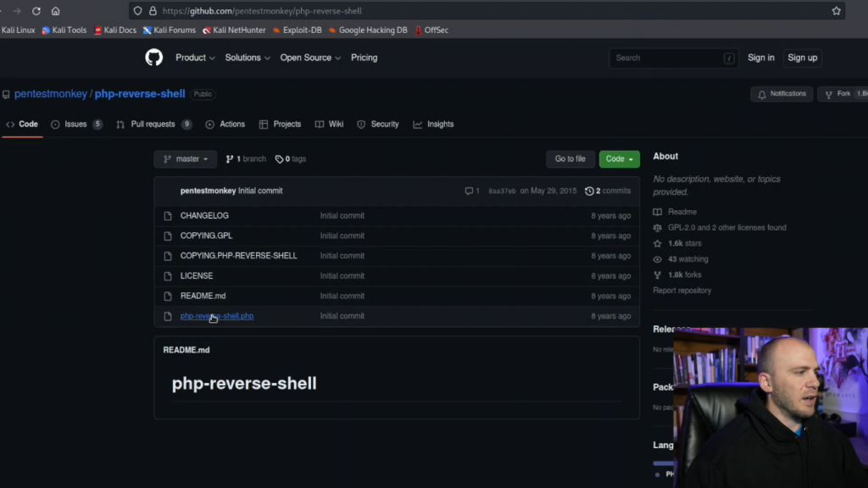Open COPYING.PHP-REVERSE-SHELL file
The width and height of the screenshot is (868, 488).
click(x=238, y=256)
